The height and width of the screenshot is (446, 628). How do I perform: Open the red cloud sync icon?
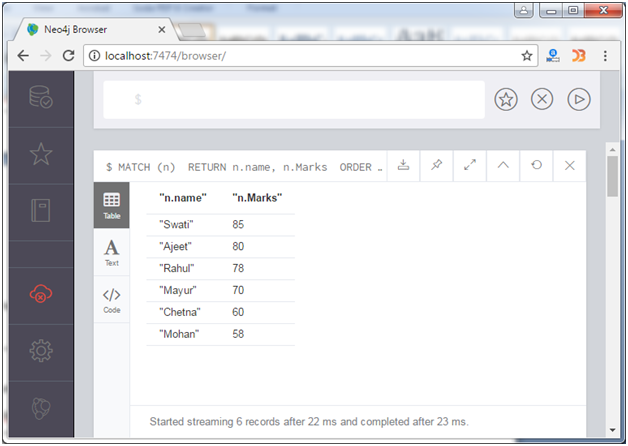tap(41, 294)
